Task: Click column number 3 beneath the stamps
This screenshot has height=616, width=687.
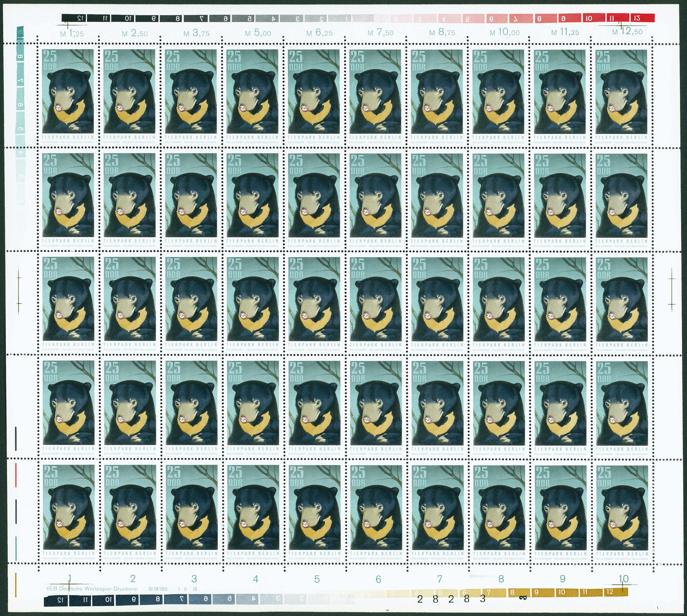Action: click(x=194, y=578)
